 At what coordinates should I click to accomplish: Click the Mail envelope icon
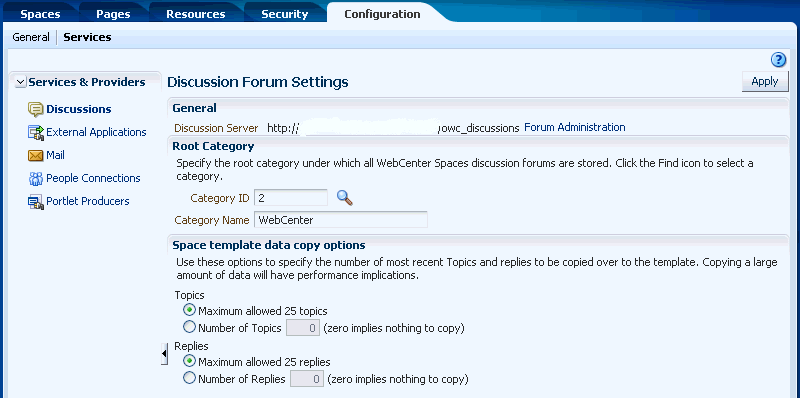[x=35, y=156]
